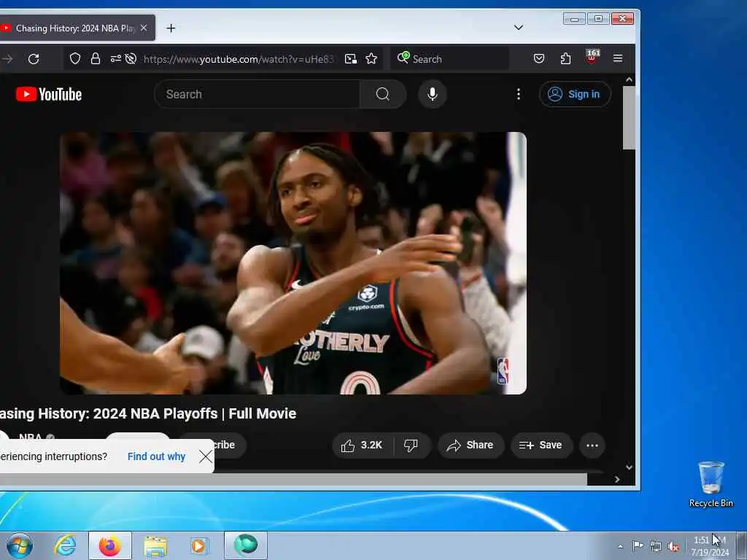Click the network tray icon
747x560 pixels.
point(656,546)
